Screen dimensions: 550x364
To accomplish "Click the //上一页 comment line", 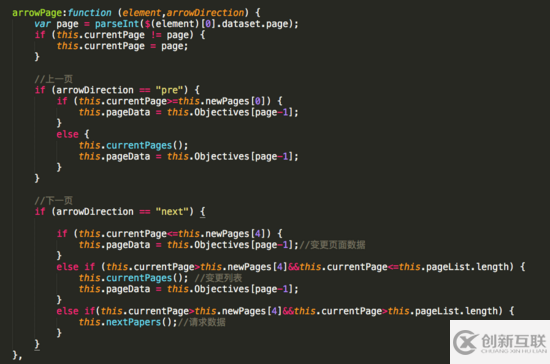I will pyautogui.click(x=54, y=79).
